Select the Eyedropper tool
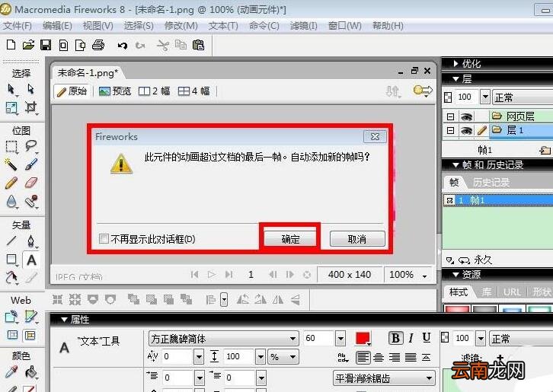 point(11,372)
